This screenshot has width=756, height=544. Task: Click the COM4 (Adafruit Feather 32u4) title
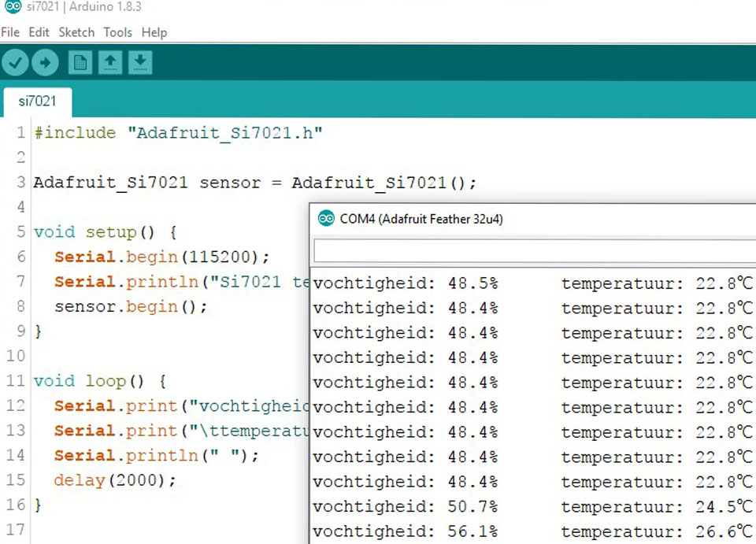point(421,219)
